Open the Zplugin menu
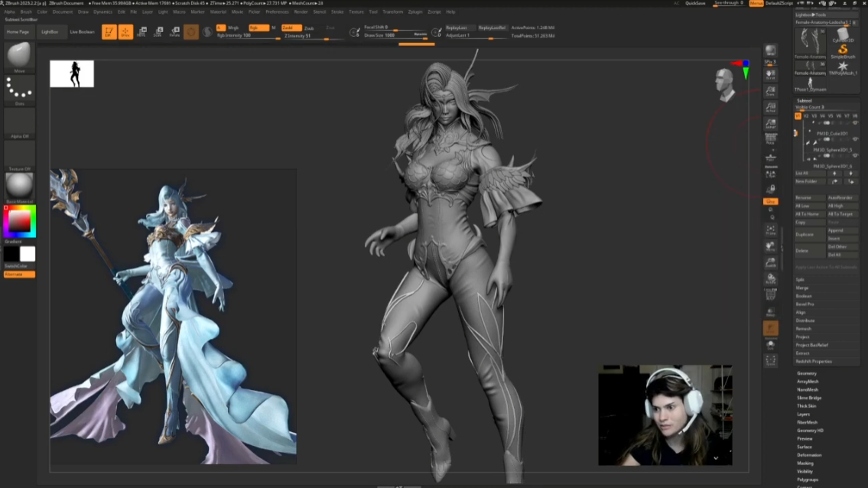Screen dimensions: 868x488 click(414, 11)
